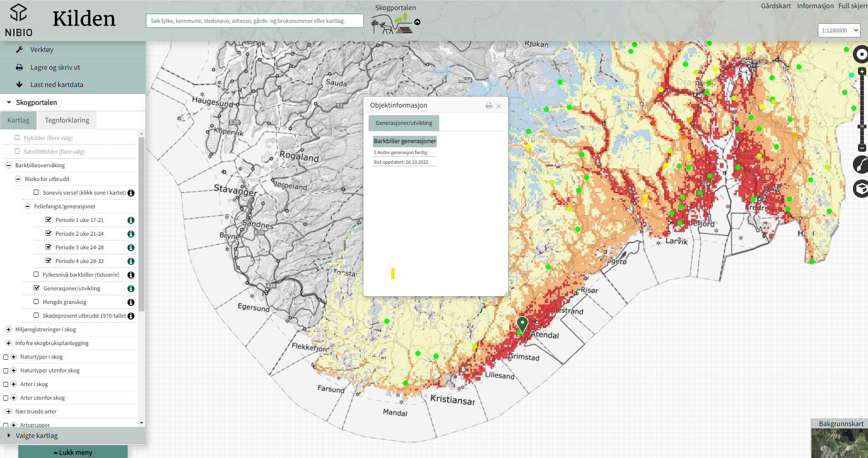Click the yellow legend swatch in popup

click(393, 273)
